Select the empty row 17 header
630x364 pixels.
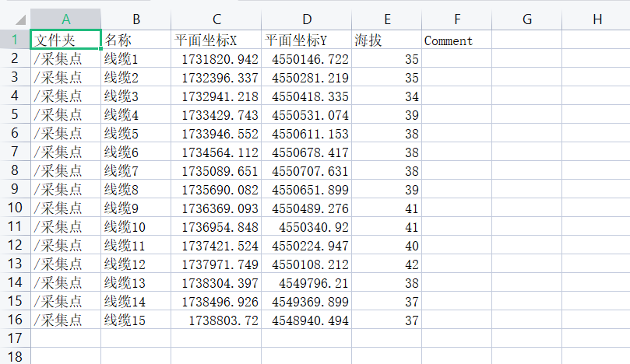[x=15, y=338]
